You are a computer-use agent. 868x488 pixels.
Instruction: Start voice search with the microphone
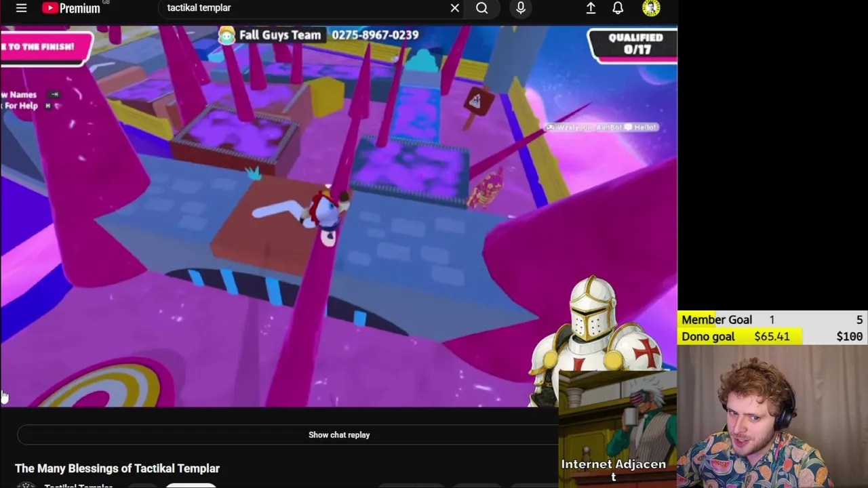521,8
